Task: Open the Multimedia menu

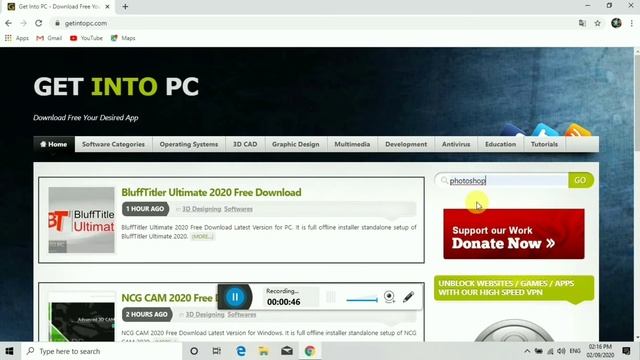Action: pos(352,144)
